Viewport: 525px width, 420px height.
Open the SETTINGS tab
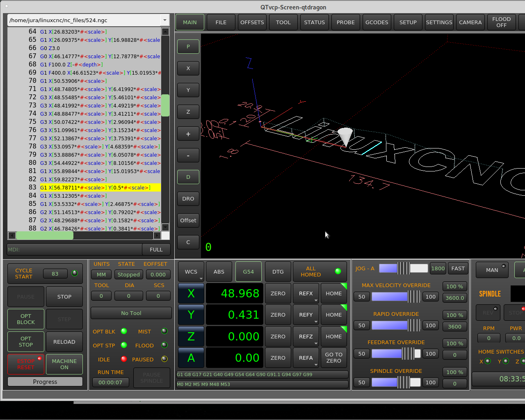[439, 22]
